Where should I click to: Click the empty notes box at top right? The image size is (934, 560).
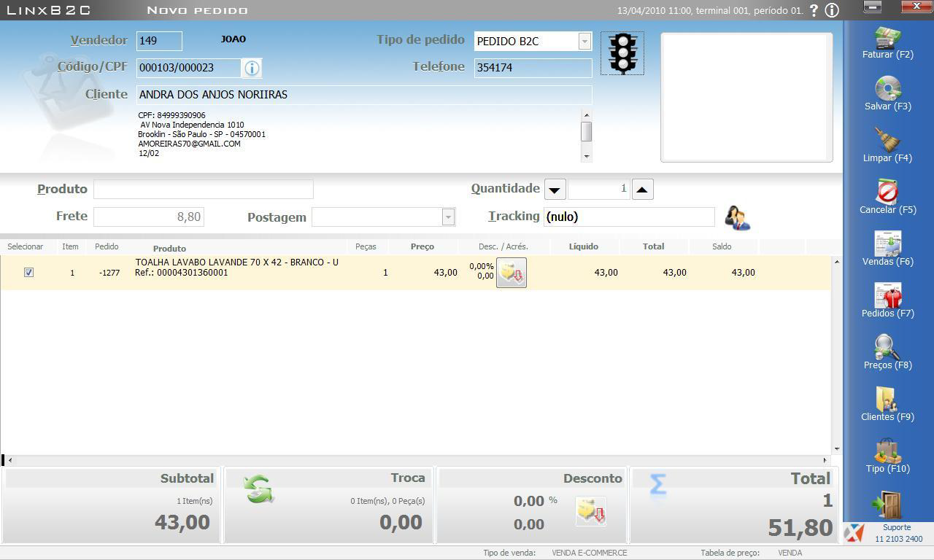click(746, 97)
